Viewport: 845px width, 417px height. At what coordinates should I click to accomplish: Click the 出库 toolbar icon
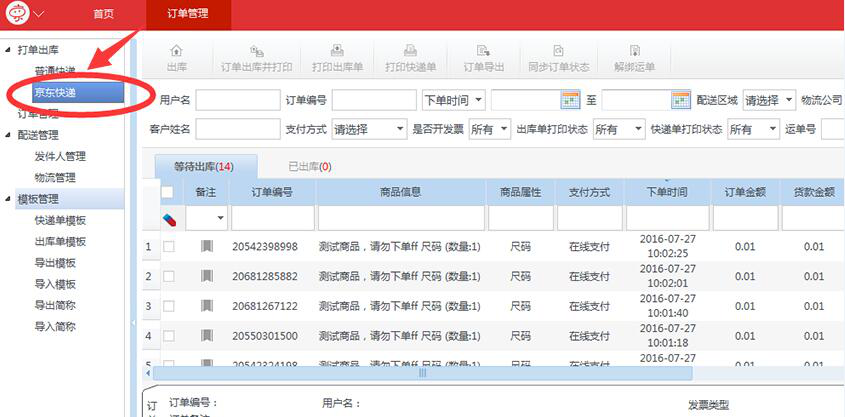(176, 51)
